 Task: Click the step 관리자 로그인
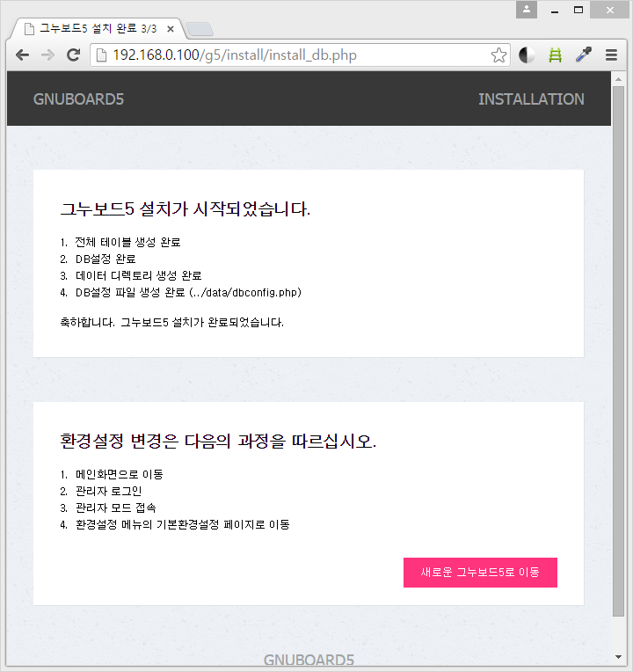click(108, 491)
